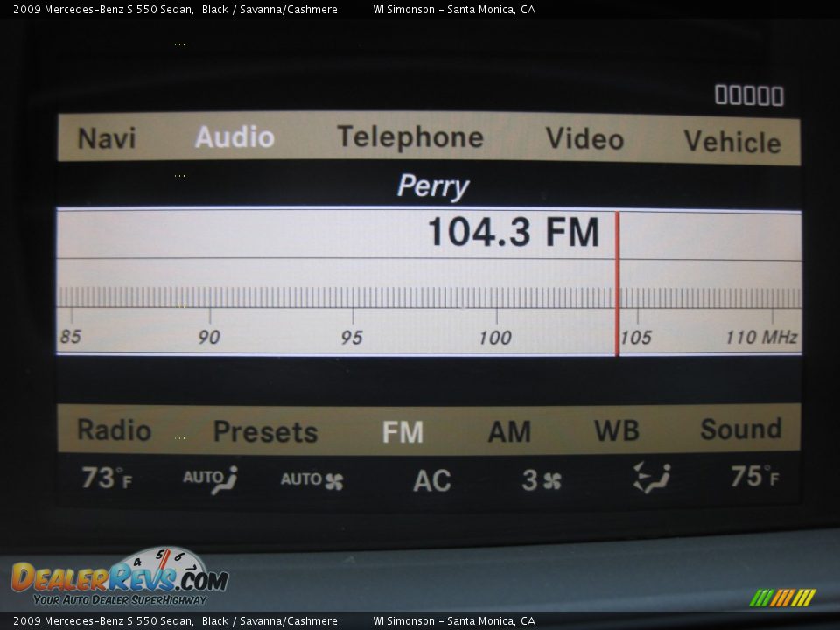Click the 110 MHz scale label
Image resolution: width=840 pixels, height=630 pixels.
point(761,337)
